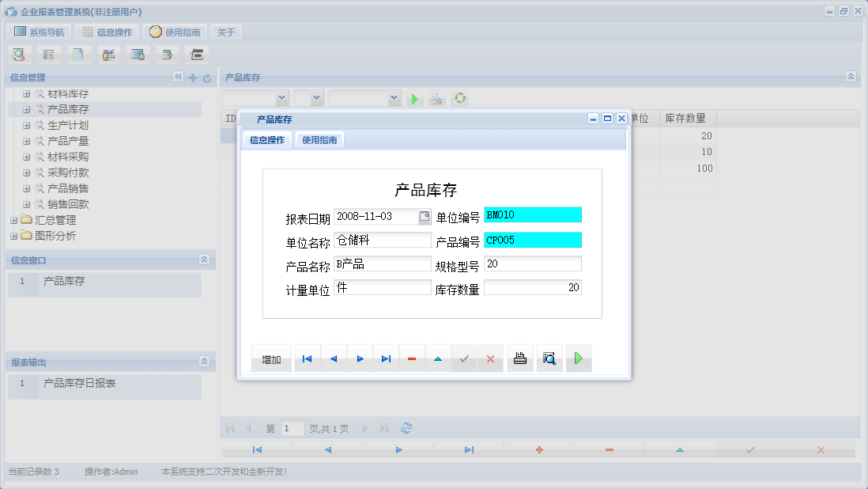Click the filter clear tool icon

pos(436,99)
